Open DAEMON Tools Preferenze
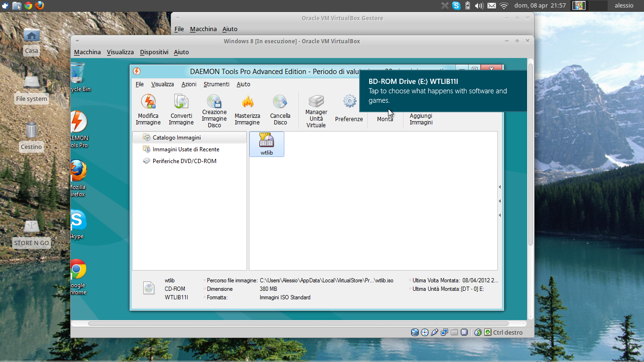The image size is (644, 362). tap(349, 108)
